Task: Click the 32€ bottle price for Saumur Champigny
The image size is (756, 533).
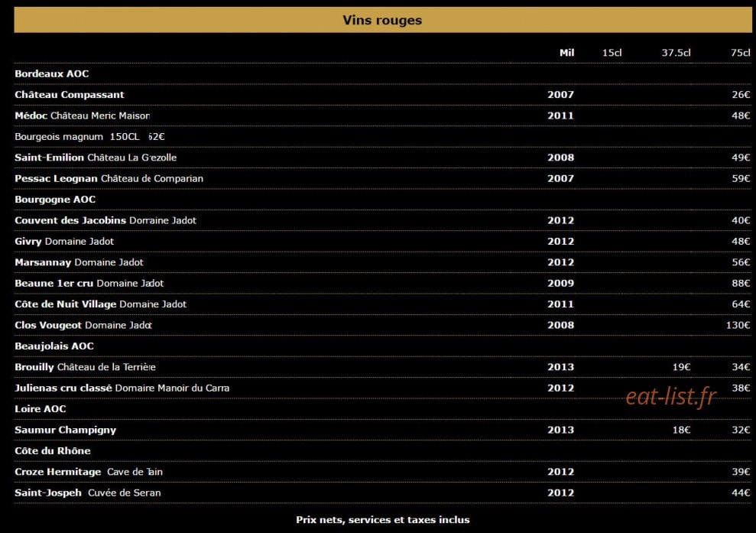Action: click(741, 430)
